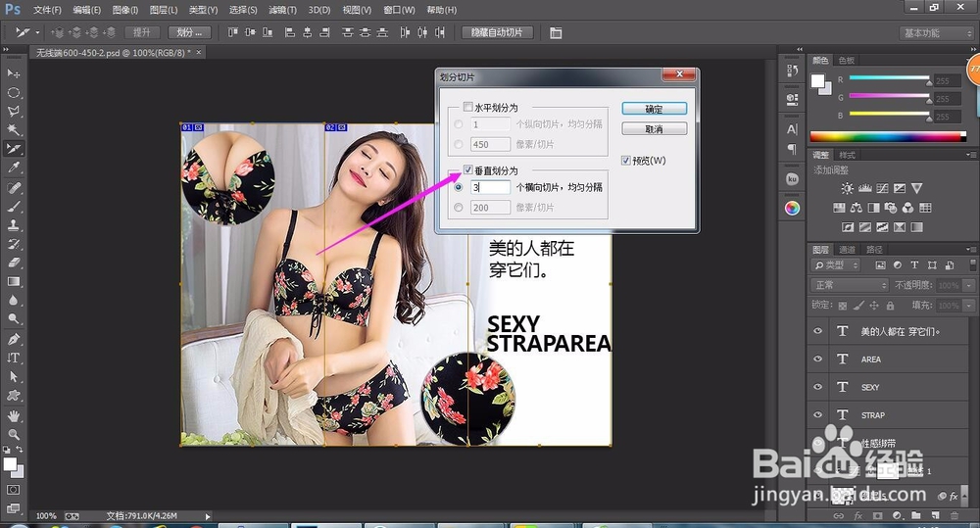Select the Blur tool

[13, 300]
